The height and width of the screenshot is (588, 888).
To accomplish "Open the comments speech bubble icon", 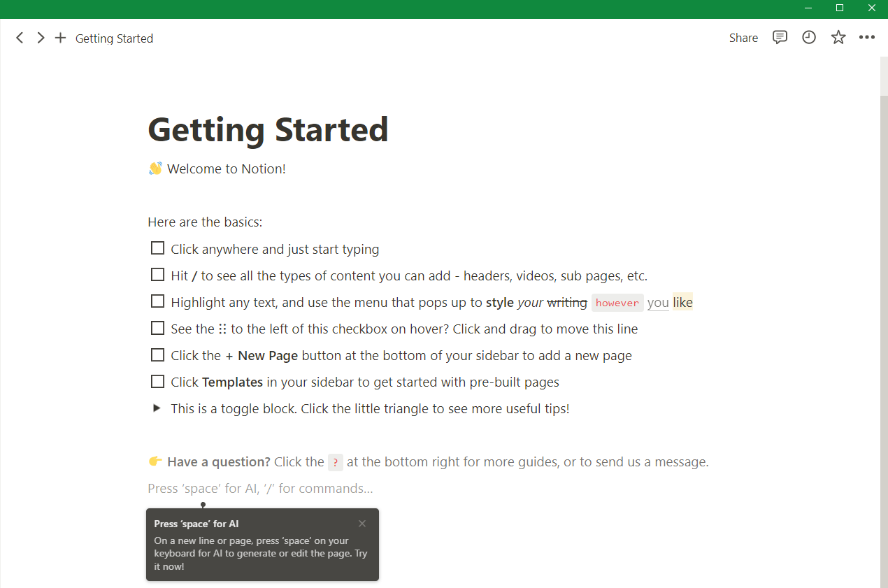I will coord(780,38).
